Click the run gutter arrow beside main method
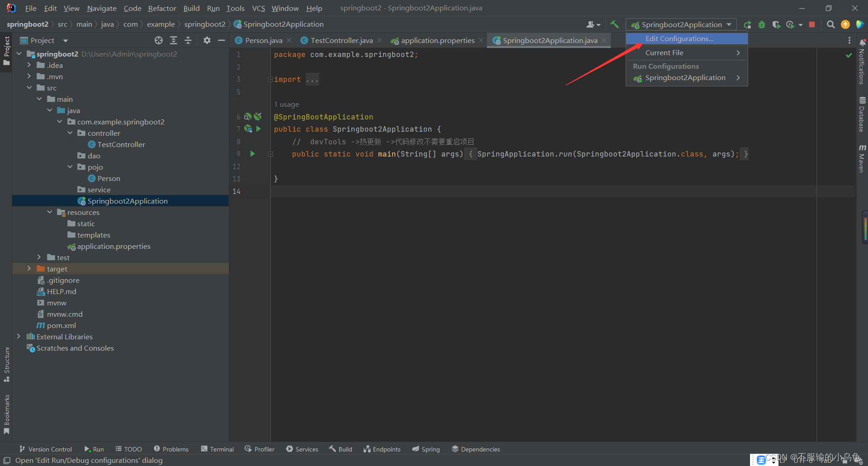Viewport: 868px width, 466px height. tap(253, 154)
